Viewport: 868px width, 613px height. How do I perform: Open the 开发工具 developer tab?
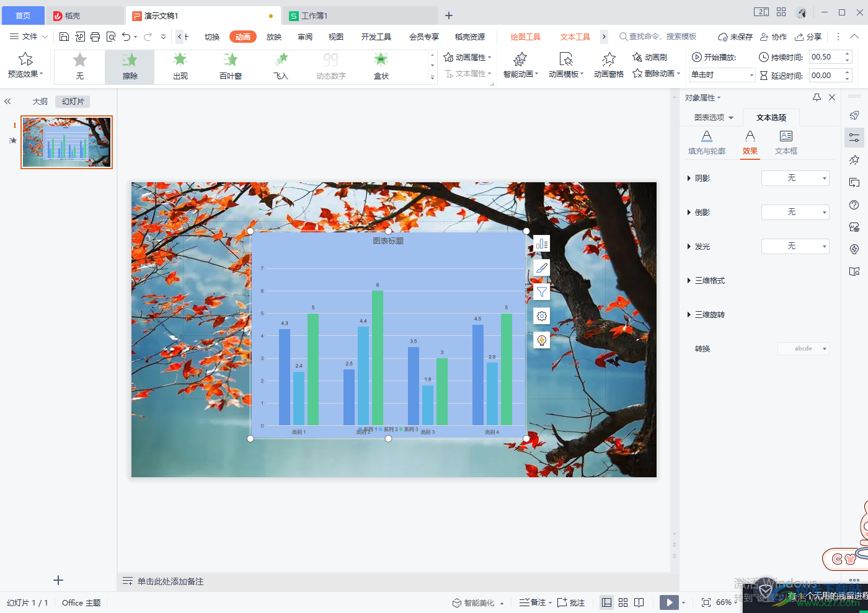pyautogui.click(x=376, y=37)
